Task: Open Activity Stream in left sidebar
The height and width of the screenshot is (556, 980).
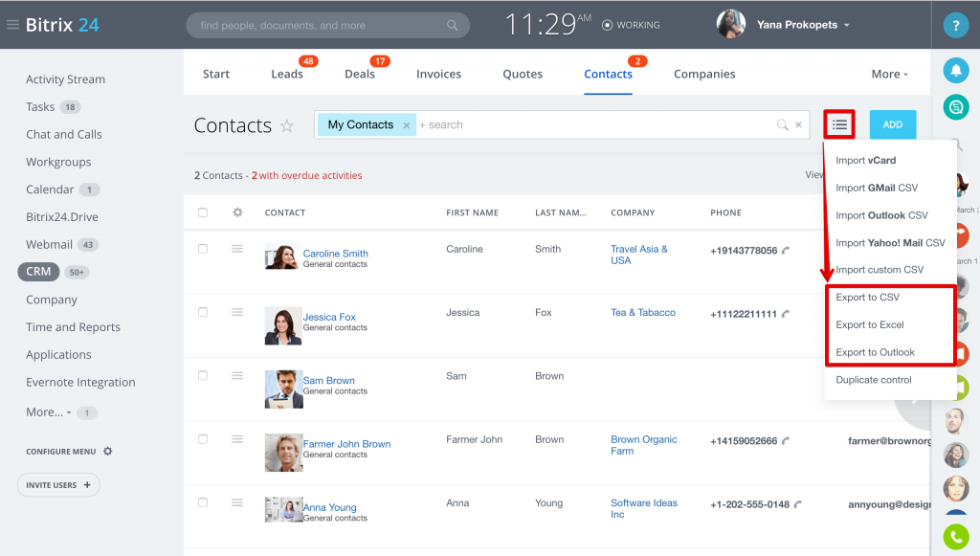Action: [66, 79]
